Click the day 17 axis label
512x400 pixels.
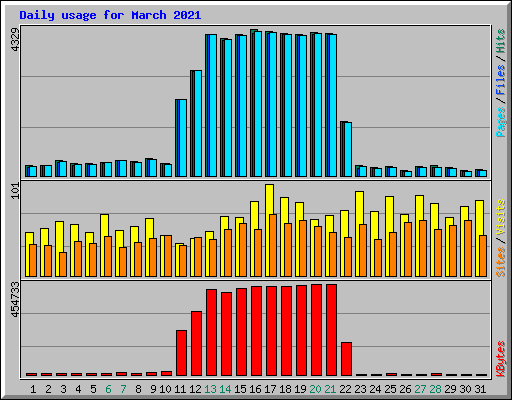point(270,389)
